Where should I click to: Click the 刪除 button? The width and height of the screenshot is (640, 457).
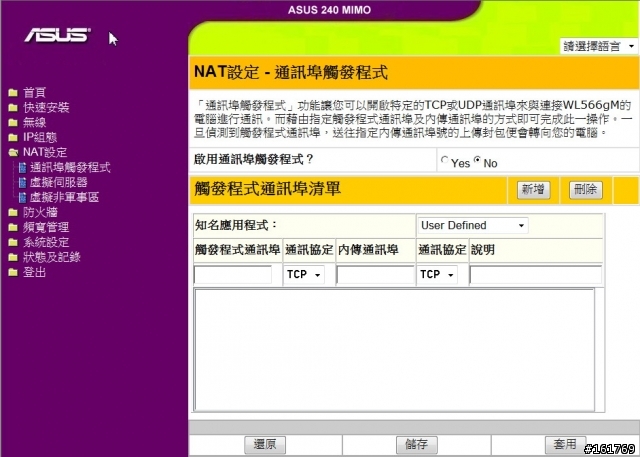(x=586, y=190)
